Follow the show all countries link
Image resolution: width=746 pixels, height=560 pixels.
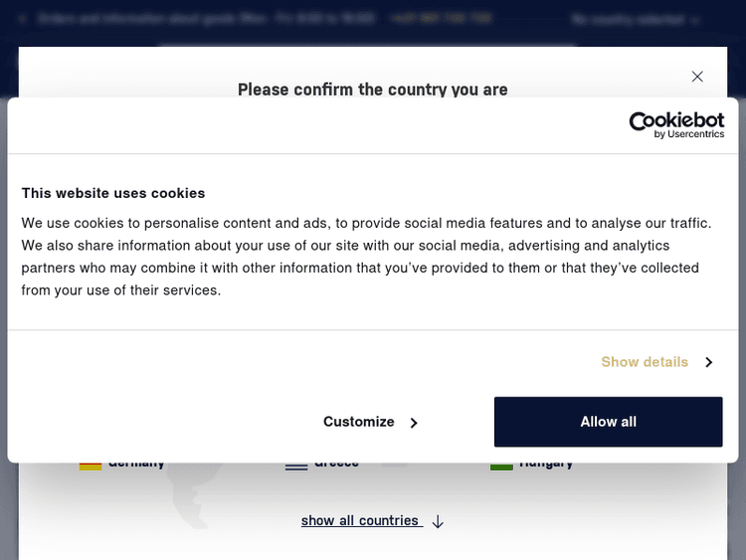point(360,521)
